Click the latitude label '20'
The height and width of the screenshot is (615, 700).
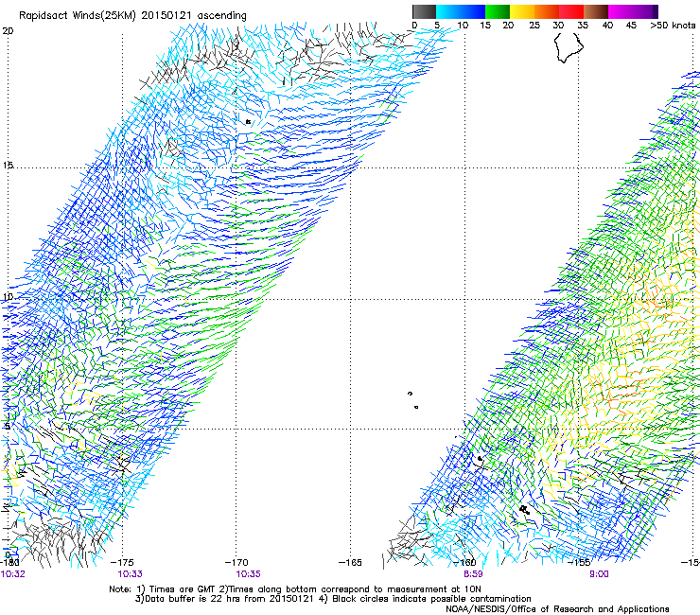[x=8, y=31]
